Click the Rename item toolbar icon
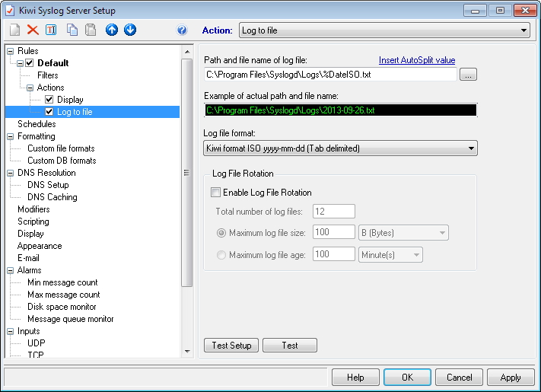Screen dimensions: 541x392 pos(51,30)
